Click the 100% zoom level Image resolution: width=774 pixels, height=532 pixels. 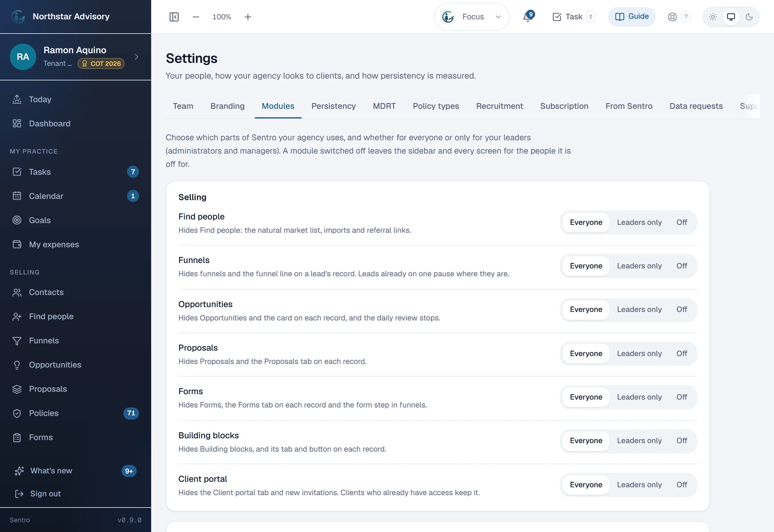pyautogui.click(x=222, y=17)
